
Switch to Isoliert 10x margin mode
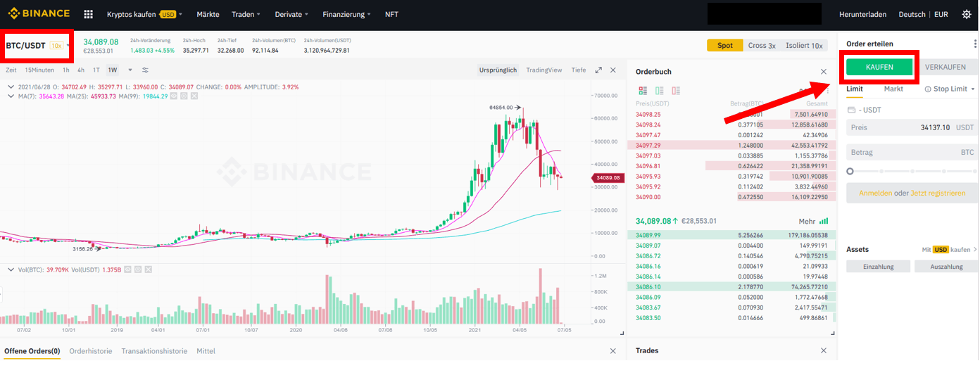click(804, 45)
